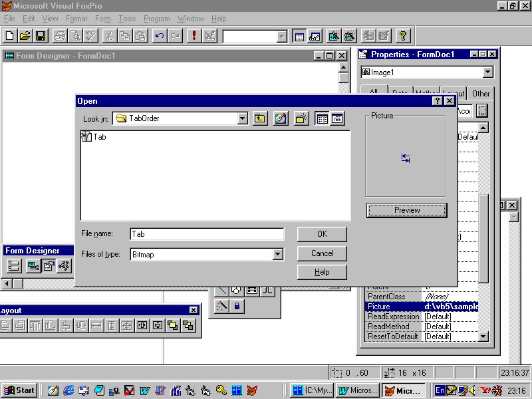Select the Picture property row in Properties
Image resolution: width=532 pixels, height=399 pixels.
point(422,307)
